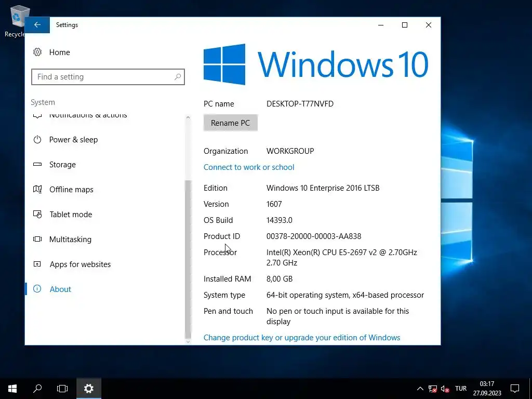
Task: Click the WORKGROUP organization value
Action: tap(290, 151)
